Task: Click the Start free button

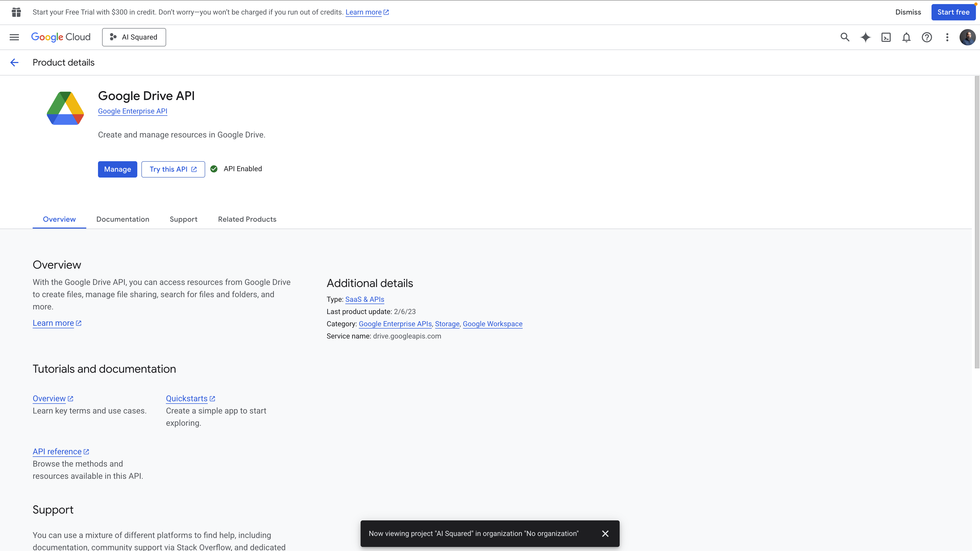Action: point(953,12)
